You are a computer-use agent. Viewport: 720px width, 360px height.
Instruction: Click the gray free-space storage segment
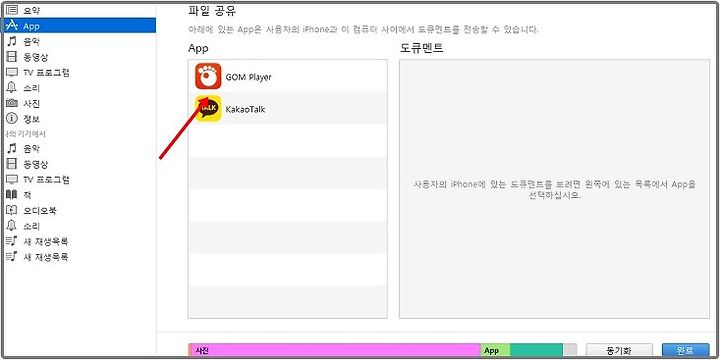569,350
